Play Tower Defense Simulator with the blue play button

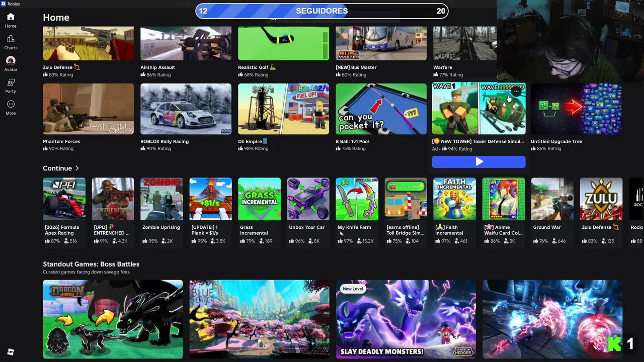[x=478, y=161]
